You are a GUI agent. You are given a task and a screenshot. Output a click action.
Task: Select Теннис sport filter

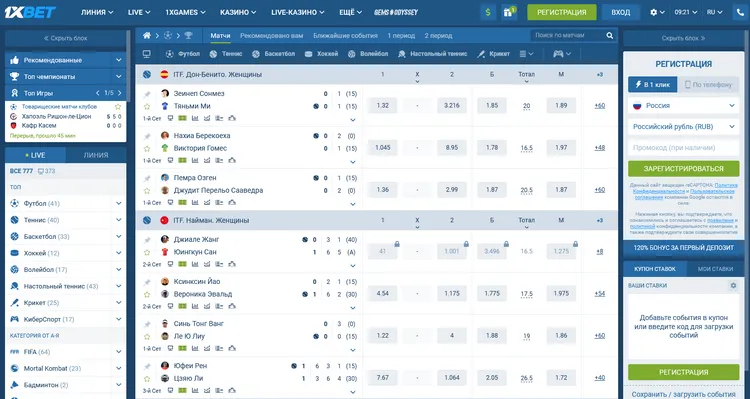226,54
